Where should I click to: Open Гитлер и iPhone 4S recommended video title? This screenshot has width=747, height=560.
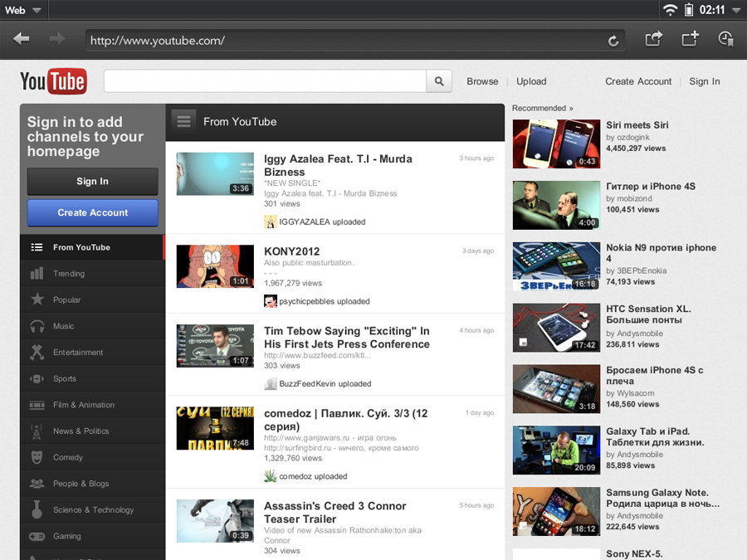pos(650,186)
